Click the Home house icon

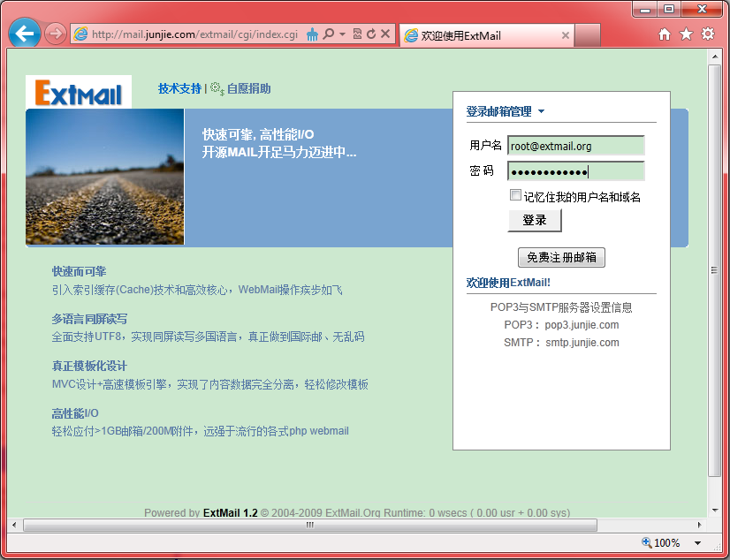click(665, 34)
